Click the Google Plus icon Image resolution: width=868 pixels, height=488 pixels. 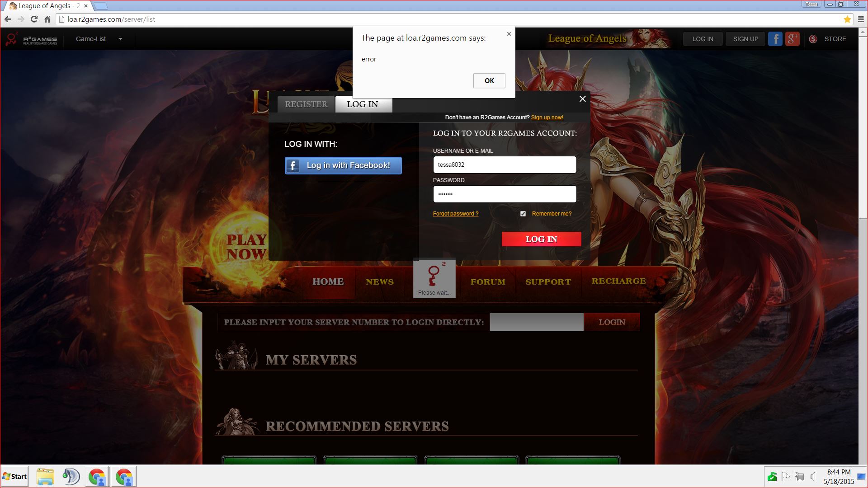[x=792, y=39]
